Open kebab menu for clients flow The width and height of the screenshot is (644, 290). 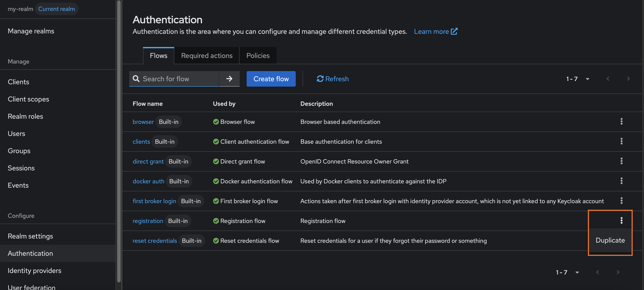point(621,141)
